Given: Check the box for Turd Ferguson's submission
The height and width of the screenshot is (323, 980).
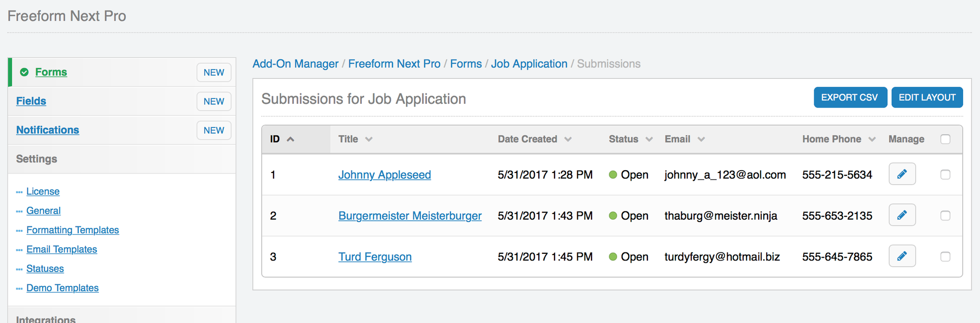Looking at the screenshot, I should tap(945, 257).
